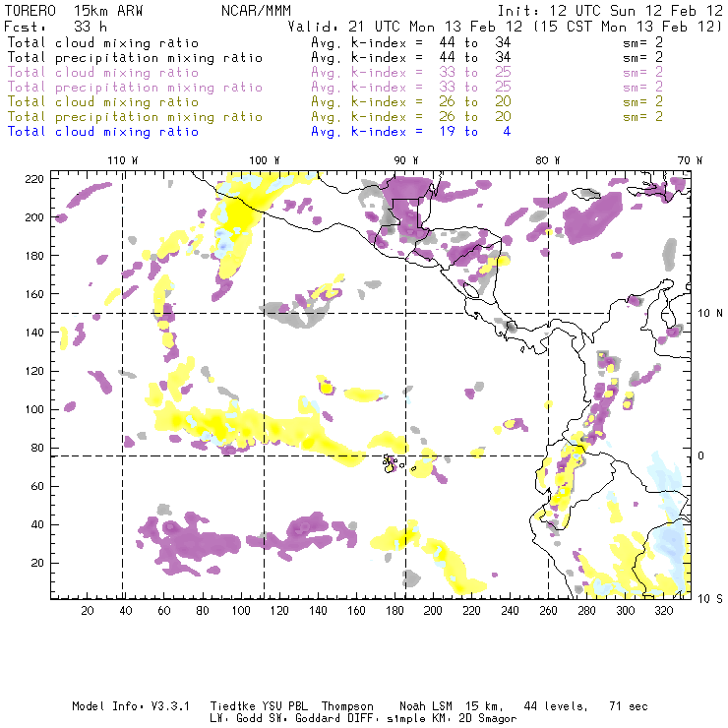
Task: Click the x-axis grid value "40"
Action: pos(126,611)
